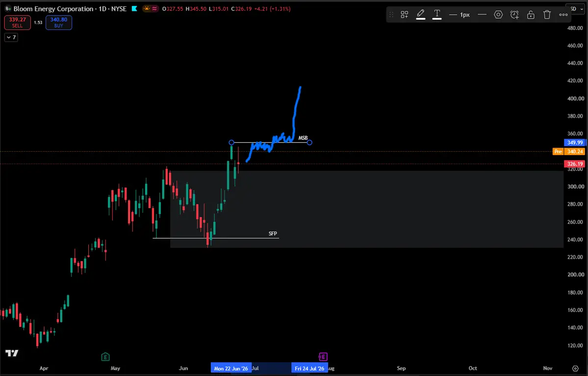Viewport: 588px width, 376px height.
Task: Click the Pre 340.24 pre-market price label
Action: (569, 152)
